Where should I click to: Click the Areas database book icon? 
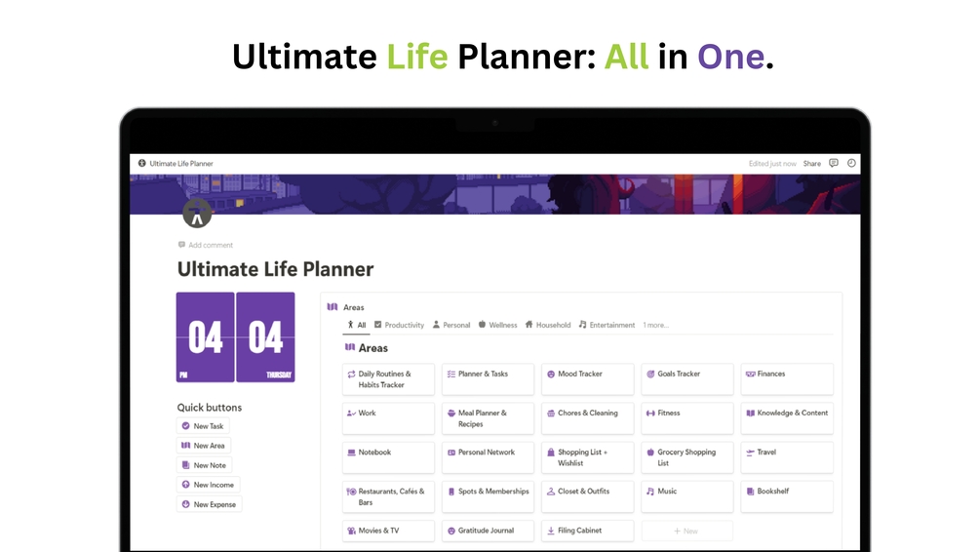click(333, 307)
